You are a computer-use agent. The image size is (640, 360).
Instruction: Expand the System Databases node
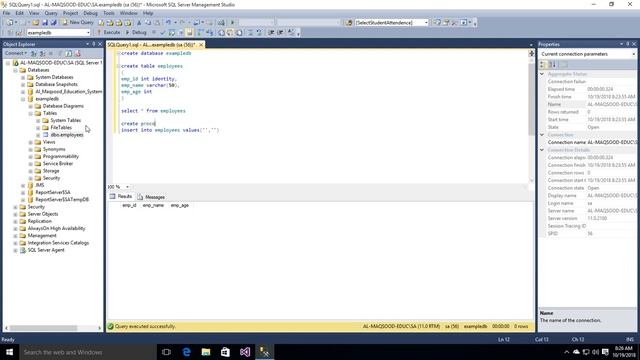coord(23,77)
